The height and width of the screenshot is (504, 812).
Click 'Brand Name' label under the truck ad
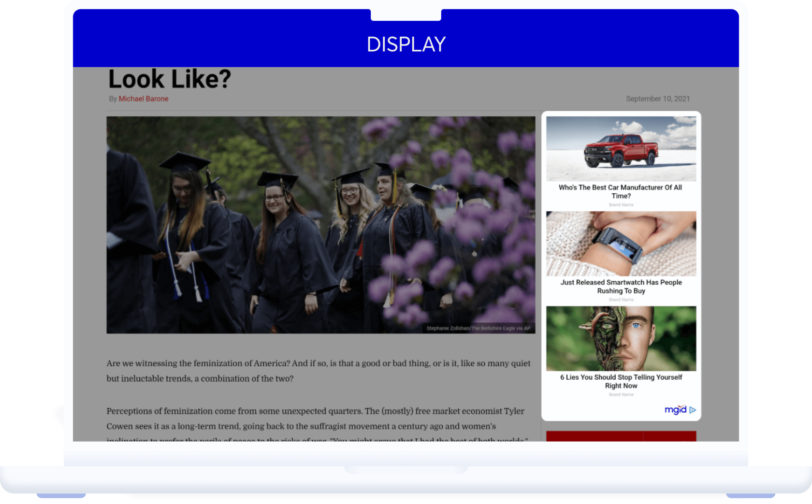pyautogui.click(x=621, y=205)
